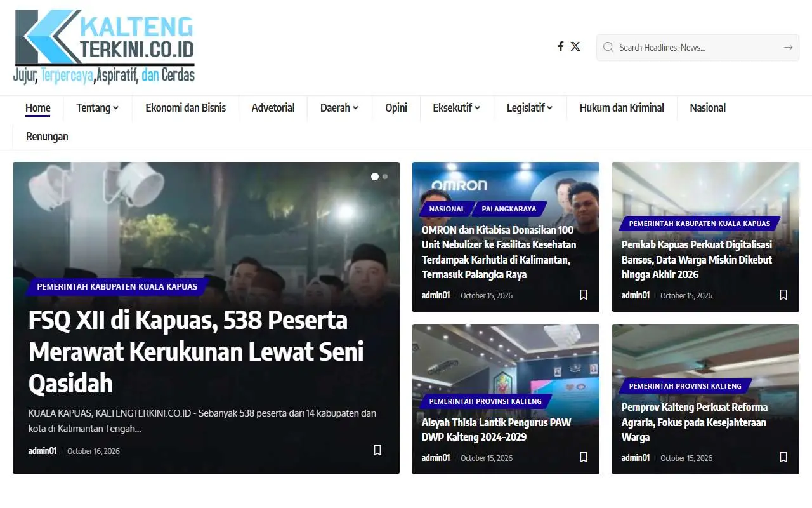This screenshot has height=508, width=812.
Task: Click category tag above Aisyah Thisia headline
Action: coord(485,401)
